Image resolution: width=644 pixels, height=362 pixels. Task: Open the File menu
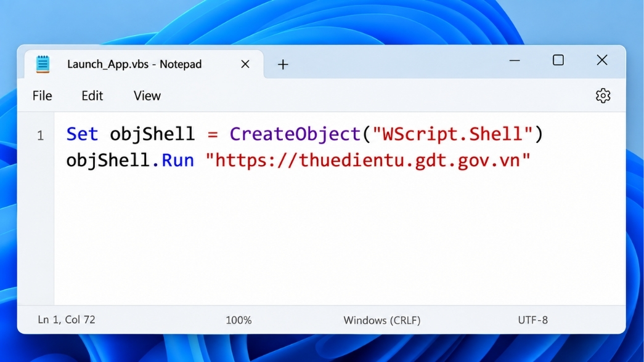pyautogui.click(x=43, y=95)
